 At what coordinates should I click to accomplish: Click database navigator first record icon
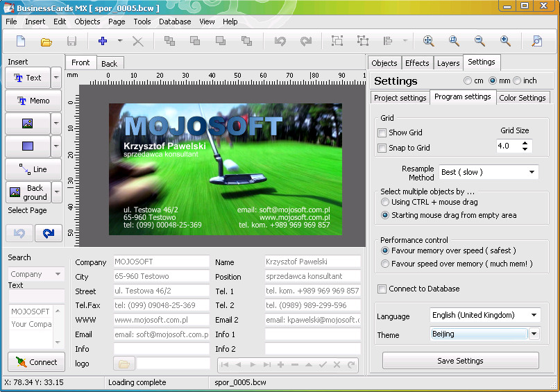tap(225, 364)
